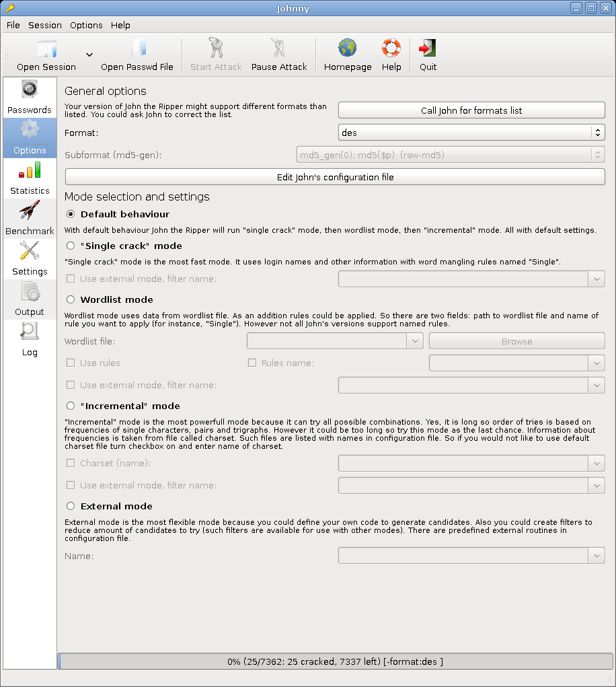
Task: Open the Settings tools tab
Action: pos(30,259)
